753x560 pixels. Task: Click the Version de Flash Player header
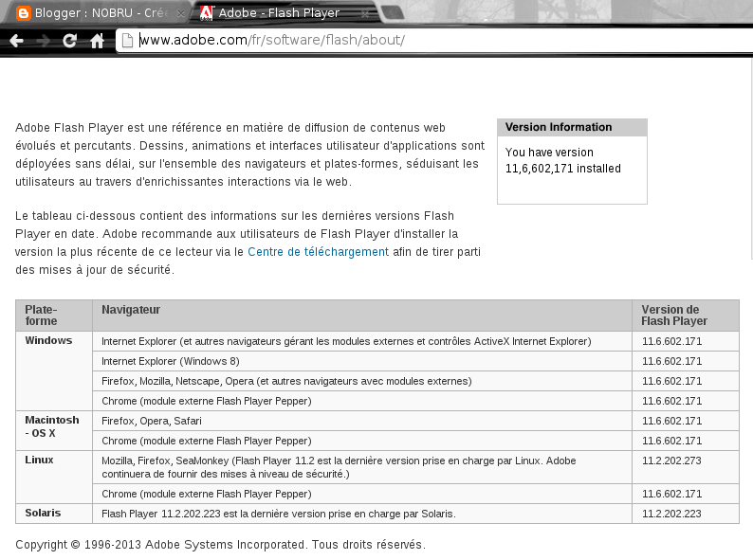point(686,316)
